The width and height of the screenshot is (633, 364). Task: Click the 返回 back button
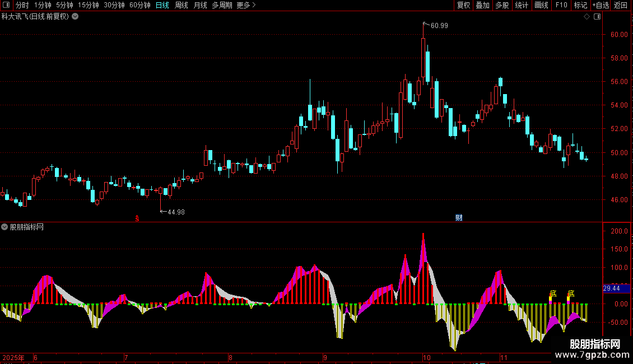[621, 5]
